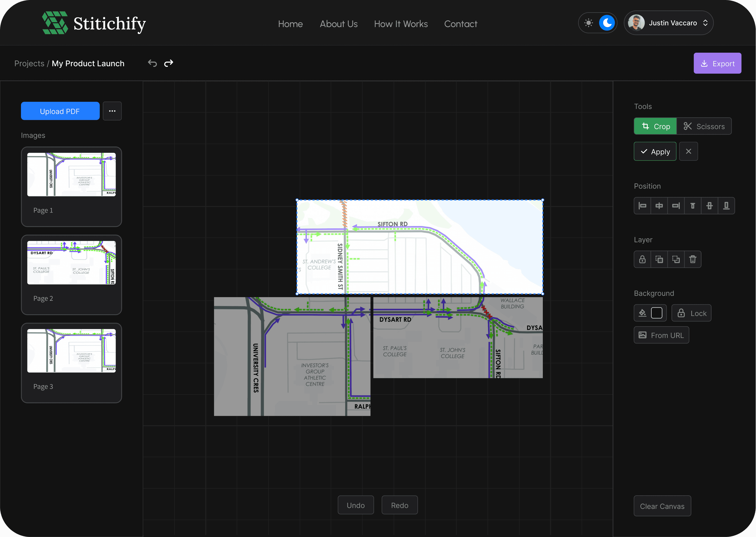Open the Projects breadcrumb link
Viewport: 756px width, 537px height.
(29, 63)
